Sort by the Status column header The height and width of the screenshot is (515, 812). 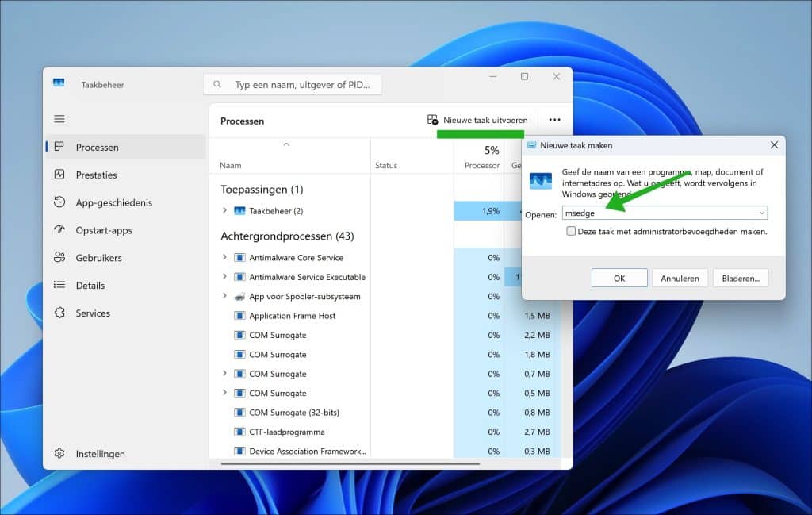point(386,165)
